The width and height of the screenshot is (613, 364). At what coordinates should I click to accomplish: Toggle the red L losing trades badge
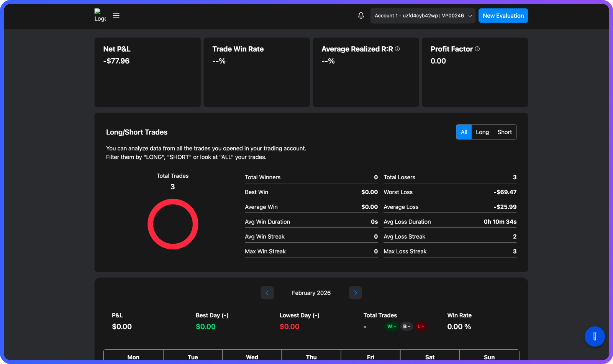click(421, 326)
